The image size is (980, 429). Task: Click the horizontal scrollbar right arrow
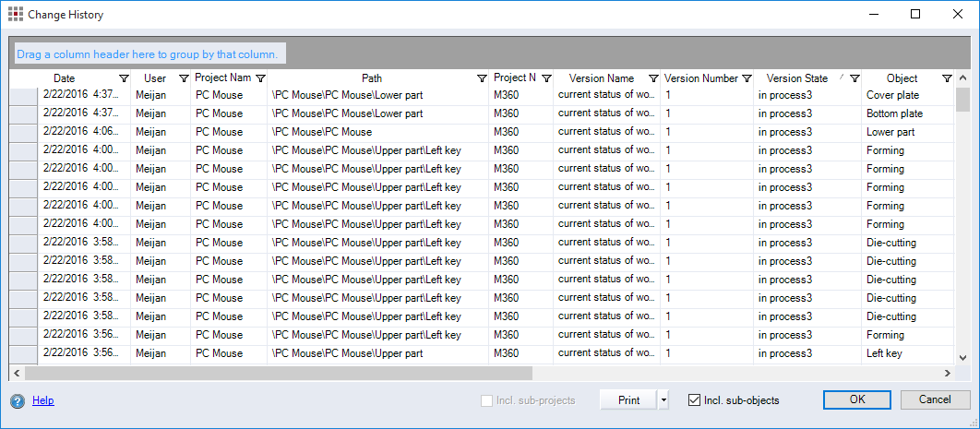point(947,373)
